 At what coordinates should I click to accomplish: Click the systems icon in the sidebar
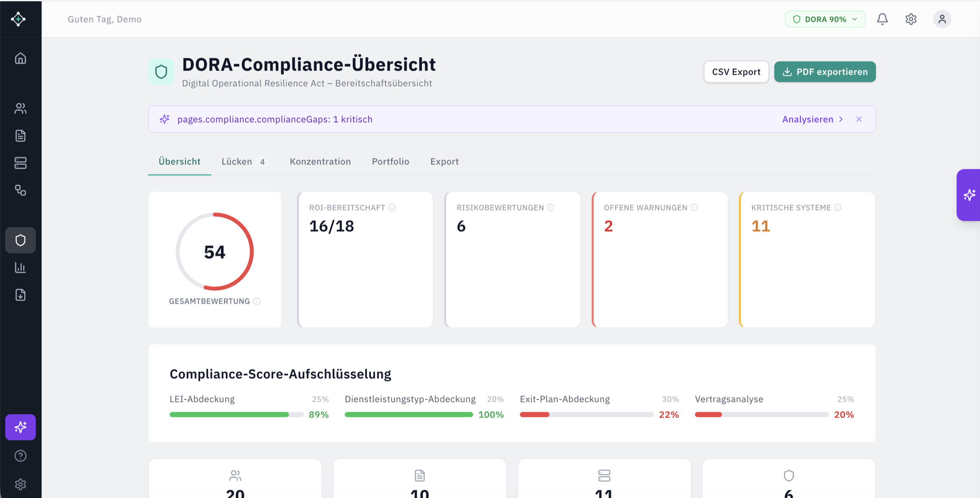(x=20, y=163)
